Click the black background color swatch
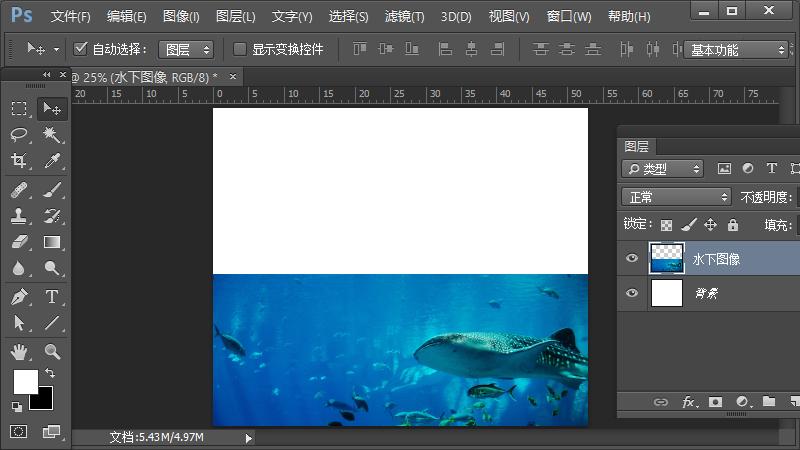 (44, 402)
